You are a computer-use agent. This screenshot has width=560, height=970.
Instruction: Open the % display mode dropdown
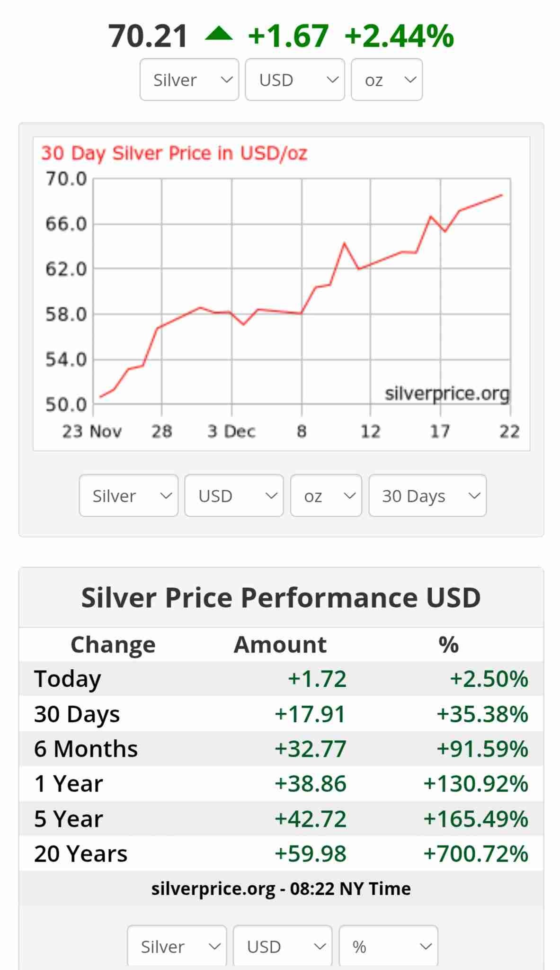point(388,946)
